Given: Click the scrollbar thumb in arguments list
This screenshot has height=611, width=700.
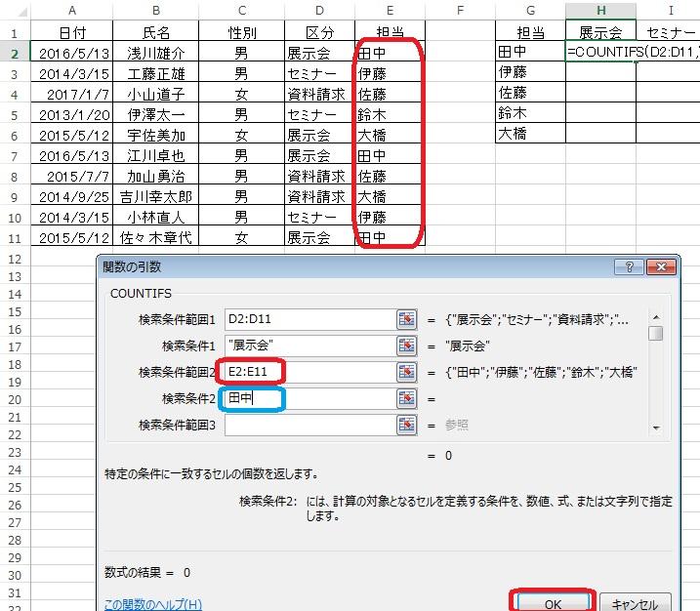Looking at the screenshot, I should click(656, 334).
